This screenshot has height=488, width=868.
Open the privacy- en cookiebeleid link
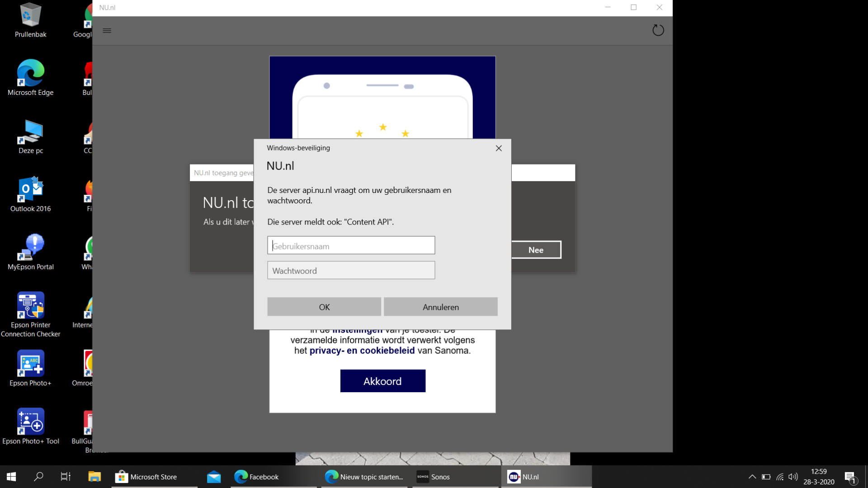(362, 351)
